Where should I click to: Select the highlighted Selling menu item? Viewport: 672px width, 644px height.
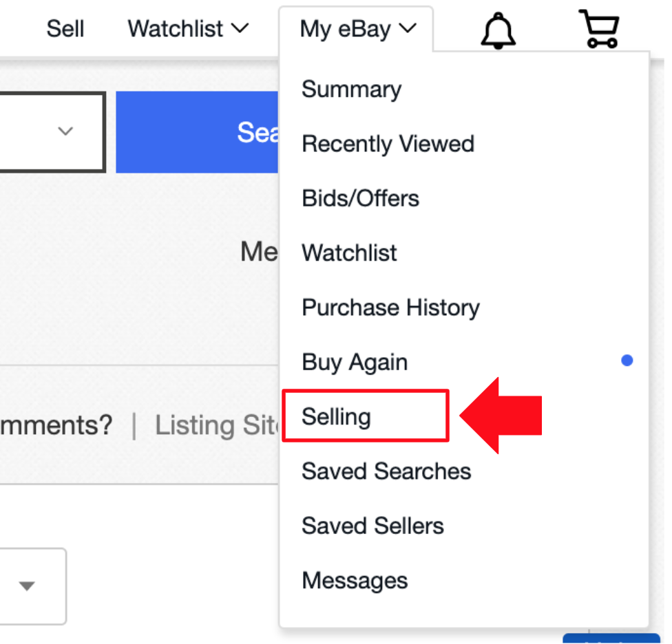[336, 417]
